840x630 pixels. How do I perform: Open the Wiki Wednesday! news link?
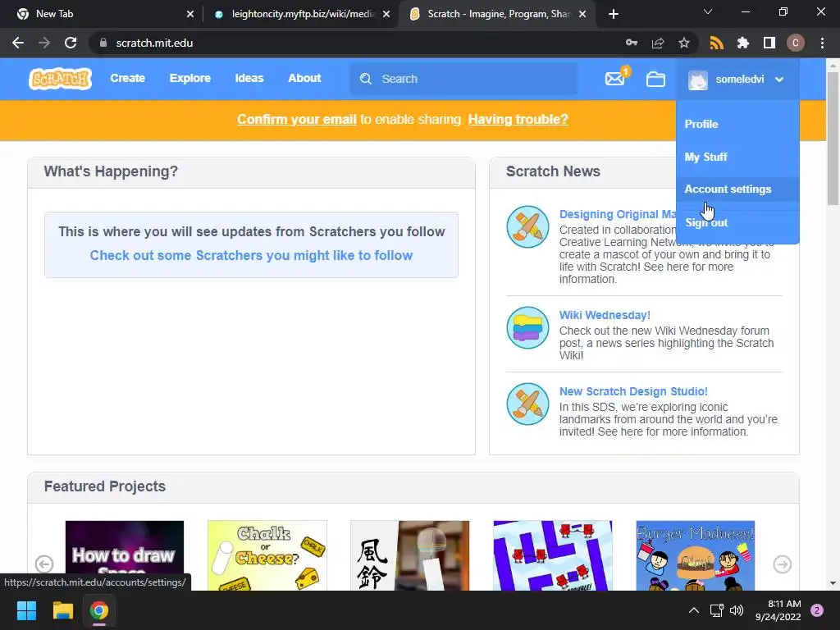605,315
